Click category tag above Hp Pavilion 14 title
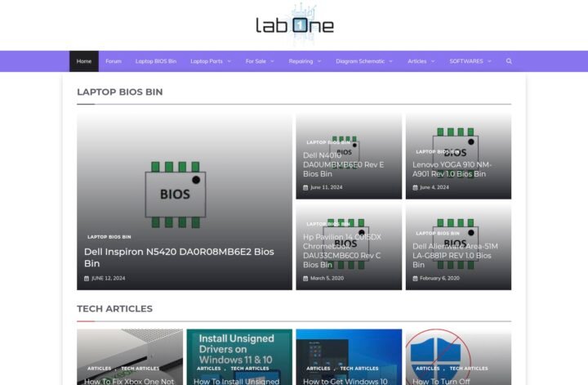588x385 pixels. (328, 224)
